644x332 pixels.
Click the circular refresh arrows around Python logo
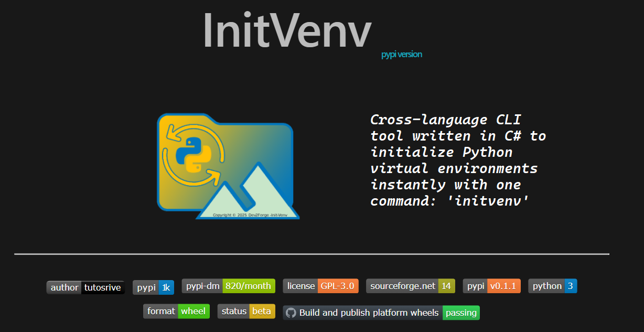pos(194,155)
